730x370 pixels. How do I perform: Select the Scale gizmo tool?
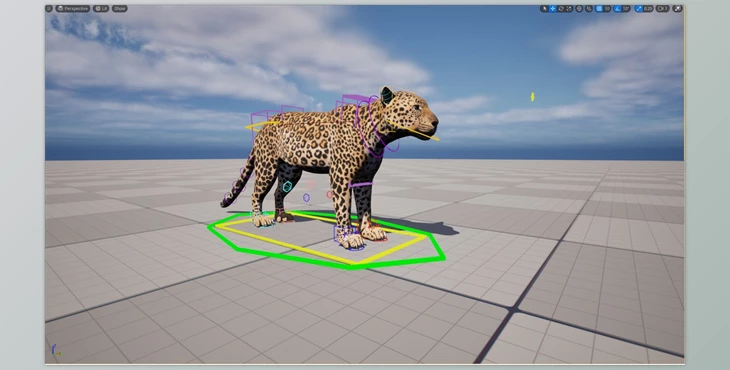(569, 8)
